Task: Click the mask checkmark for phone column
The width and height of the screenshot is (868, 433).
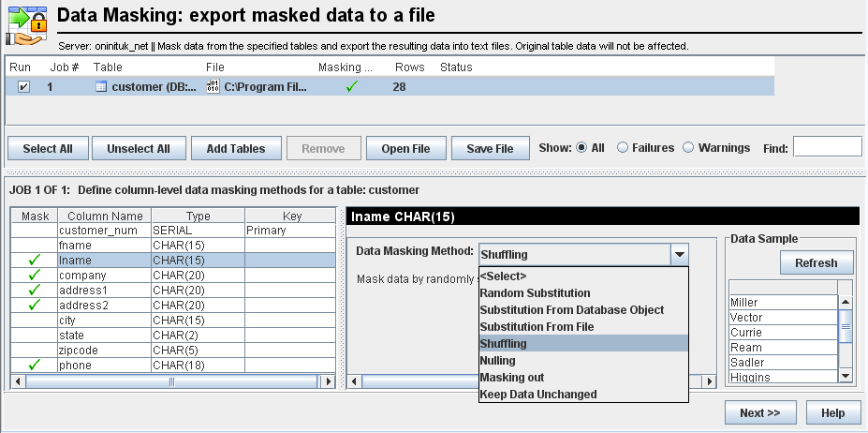Action: (35, 365)
